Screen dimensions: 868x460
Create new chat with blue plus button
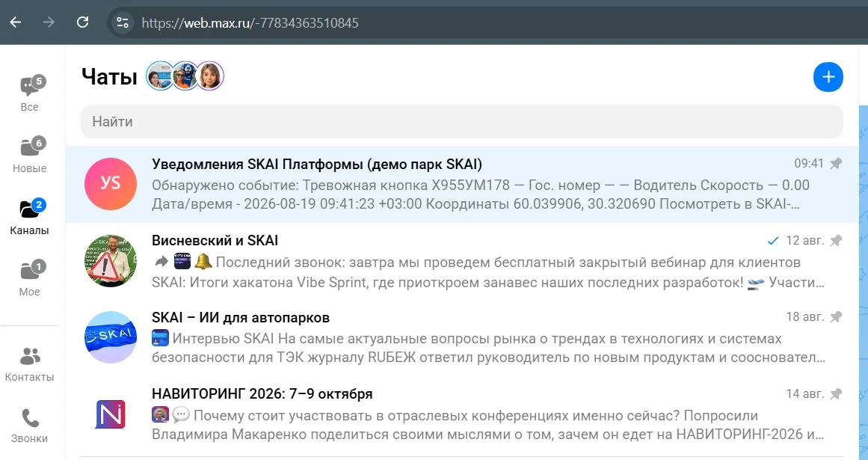pyautogui.click(x=828, y=76)
